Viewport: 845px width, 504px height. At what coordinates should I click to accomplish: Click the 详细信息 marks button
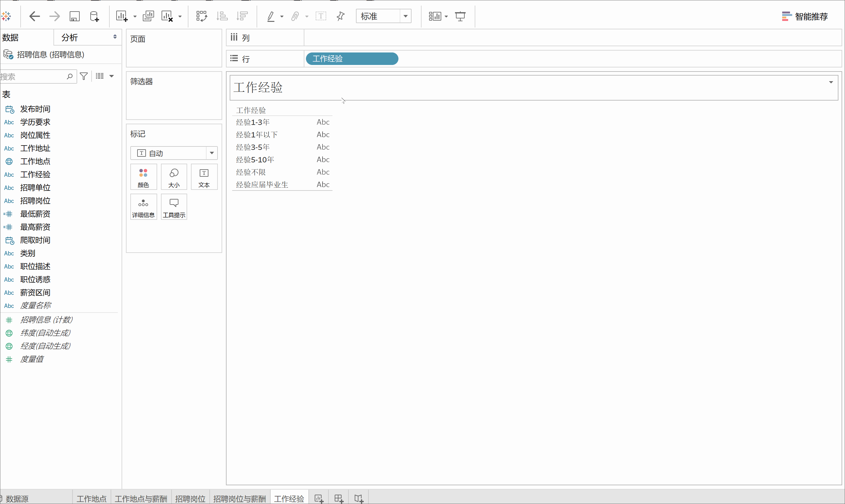(x=143, y=207)
